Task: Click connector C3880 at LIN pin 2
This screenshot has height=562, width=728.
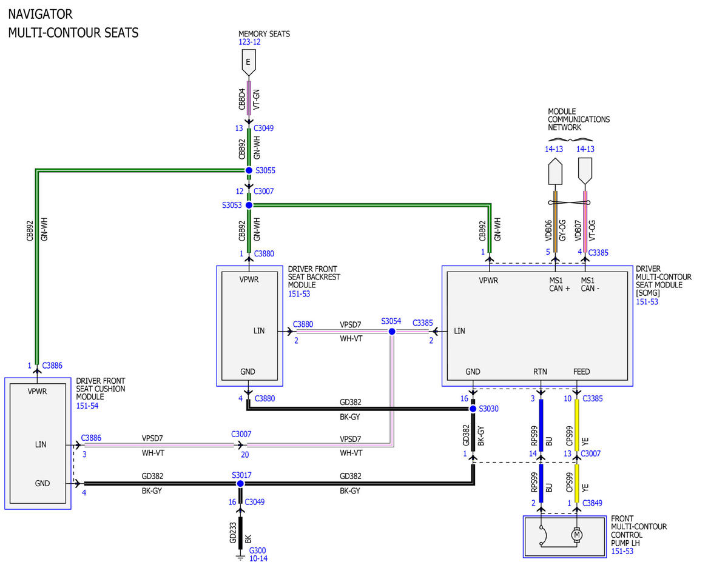Action: (303, 324)
